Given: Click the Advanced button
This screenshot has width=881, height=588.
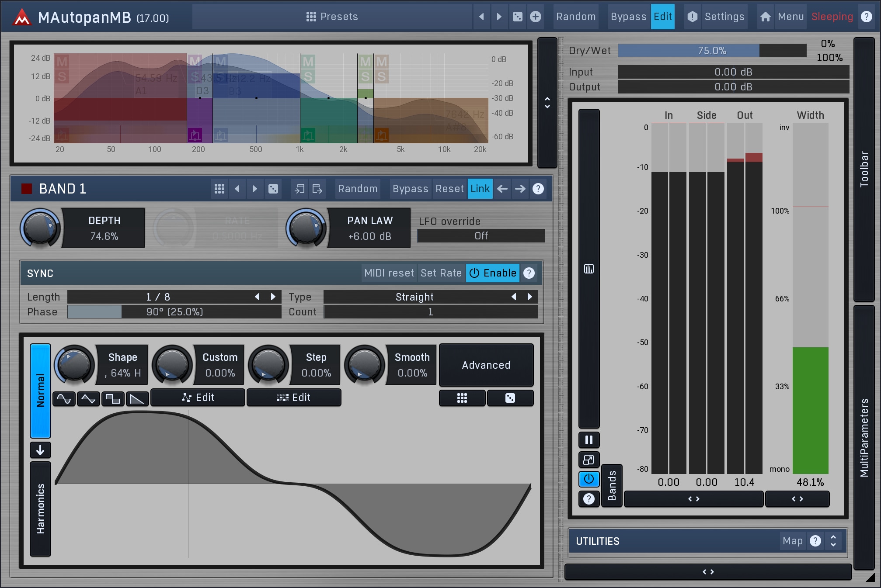Looking at the screenshot, I should click(x=486, y=365).
